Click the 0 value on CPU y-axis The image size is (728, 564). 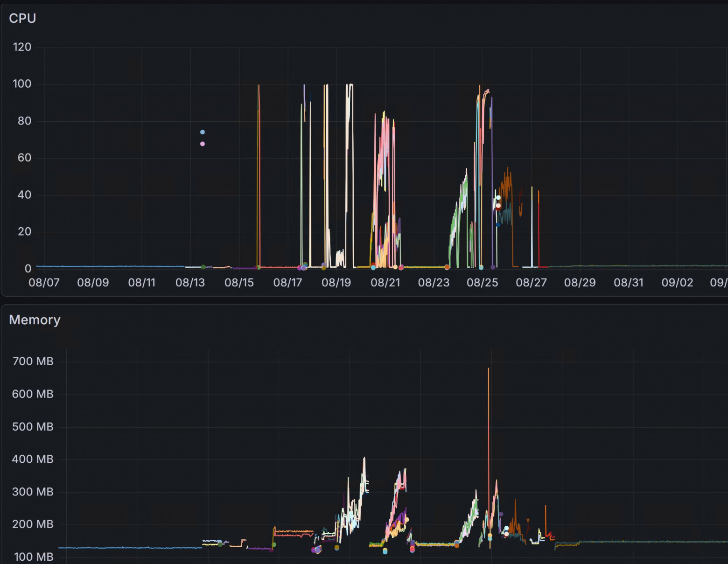[28, 269]
